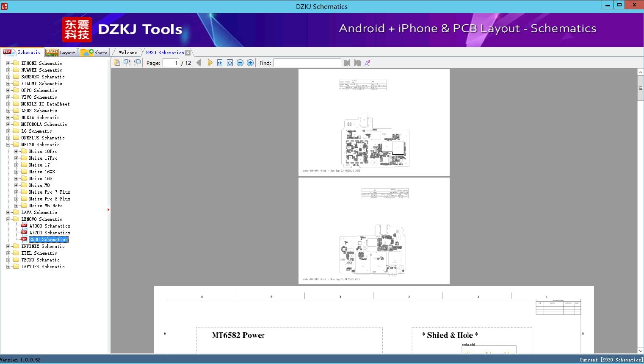644x364 pixels.
Task: Click the sidebar collapse red arrow
Action: (x=108, y=210)
